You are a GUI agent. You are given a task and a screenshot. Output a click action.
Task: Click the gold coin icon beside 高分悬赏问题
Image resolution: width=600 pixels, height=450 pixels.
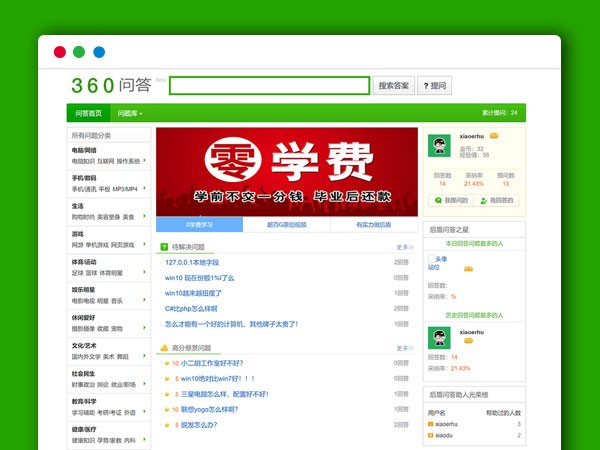point(164,348)
